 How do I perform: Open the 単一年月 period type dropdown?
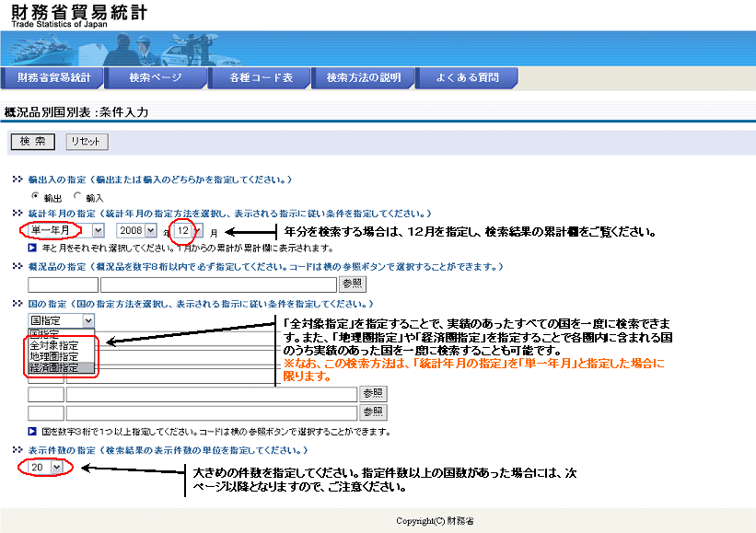tap(65, 230)
